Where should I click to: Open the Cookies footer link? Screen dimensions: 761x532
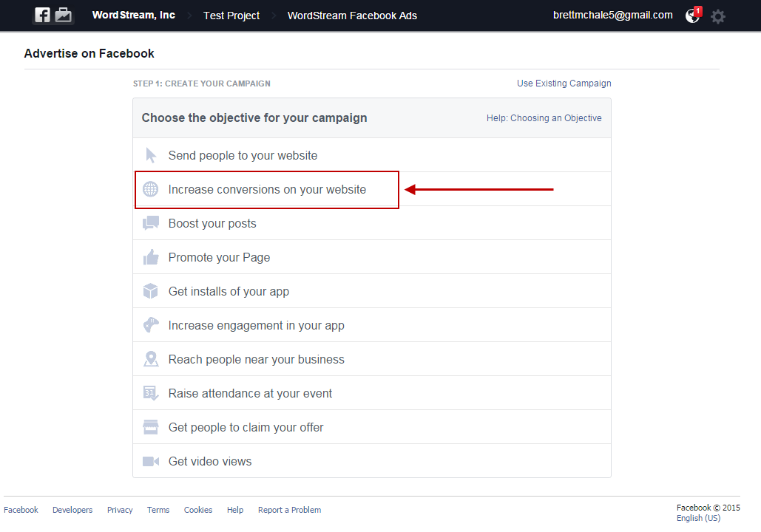click(x=198, y=510)
